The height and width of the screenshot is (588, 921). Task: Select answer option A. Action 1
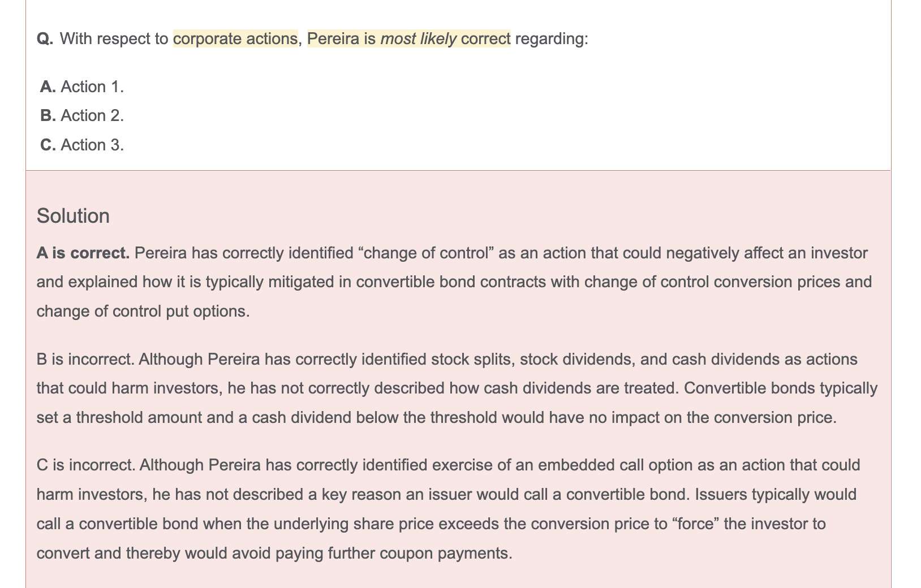[x=82, y=87]
